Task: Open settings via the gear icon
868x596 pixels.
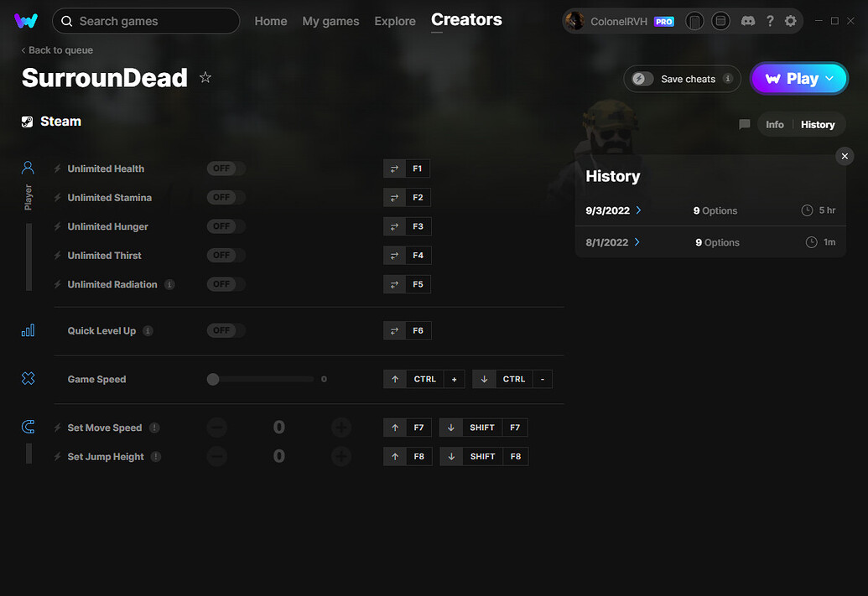Action: 790,20
